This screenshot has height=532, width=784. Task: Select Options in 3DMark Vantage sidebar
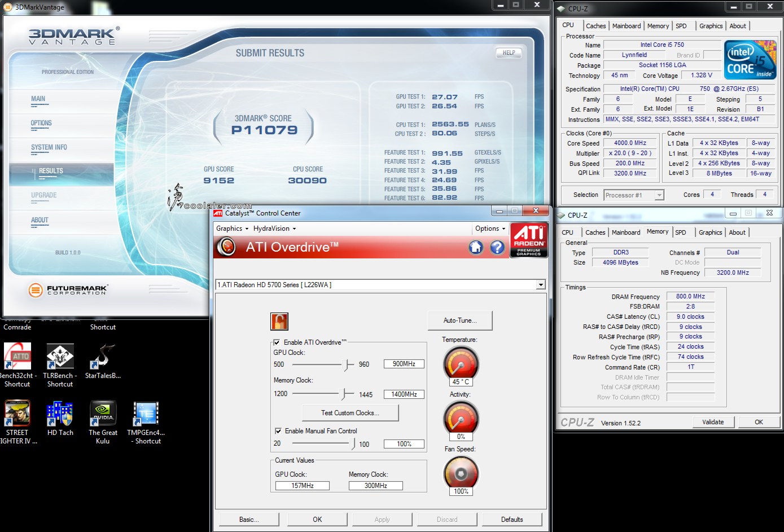(41, 123)
